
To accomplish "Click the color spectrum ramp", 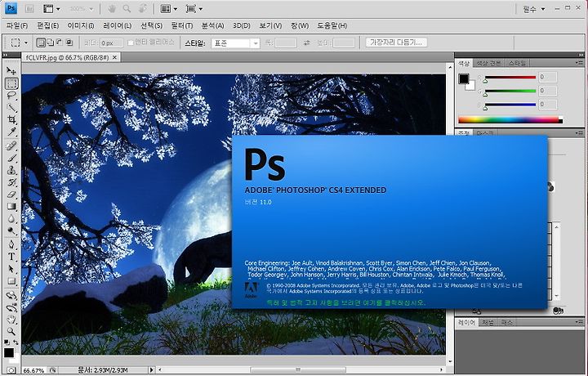I will [x=510, y=120].
